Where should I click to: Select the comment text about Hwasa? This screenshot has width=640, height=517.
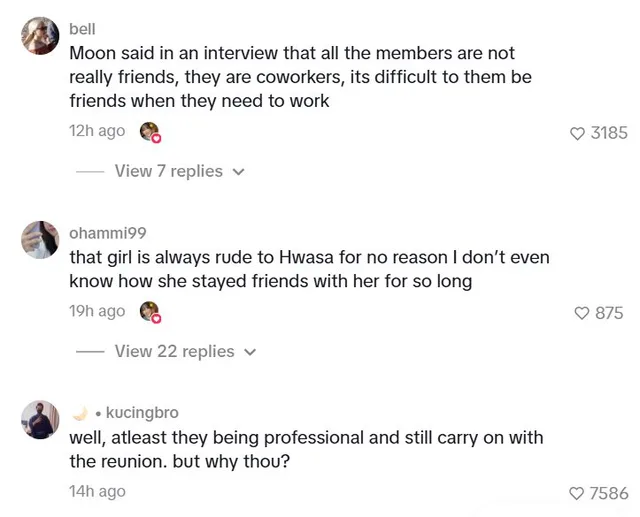pyautogui.click(x=309, y=269)
